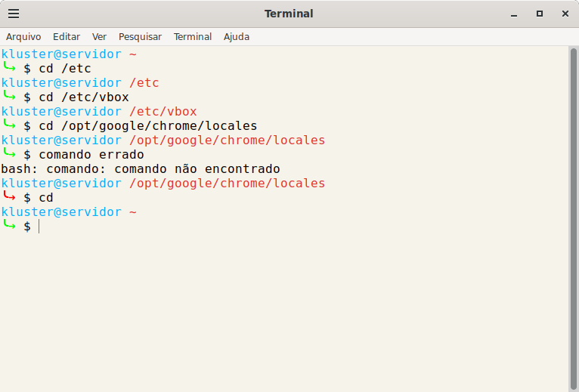Click the Ver menu
Image resolution: width=579 pixels, height=392 pixels.
click(99, 36)
